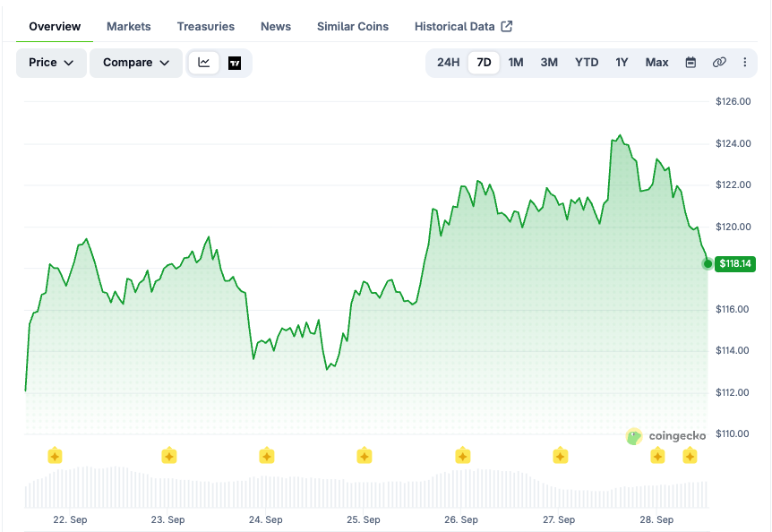Click the $122.00 axis label
772x532 pixels.
pos(733,184)
